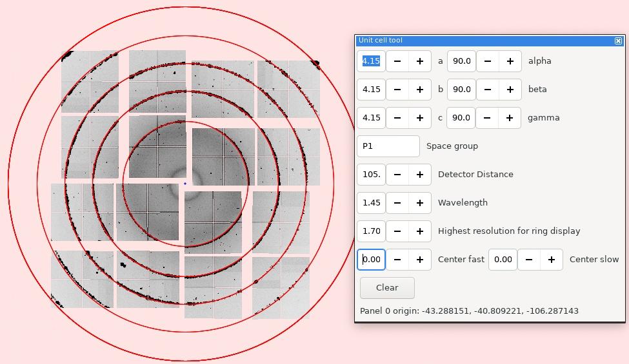The height and width of the screenshot is (364, 629).
Task: Select the Space group P1 field
Action: (388, 146)
